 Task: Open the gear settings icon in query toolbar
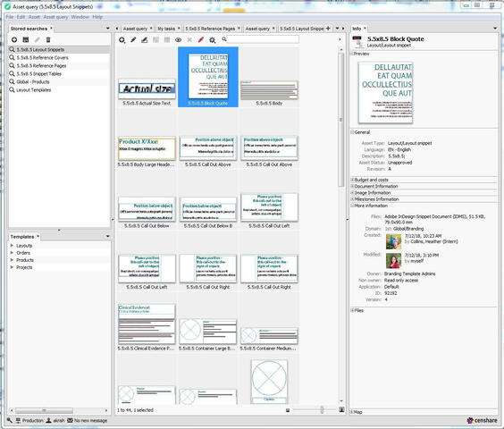pyautogui.click(x=213, y=40)
